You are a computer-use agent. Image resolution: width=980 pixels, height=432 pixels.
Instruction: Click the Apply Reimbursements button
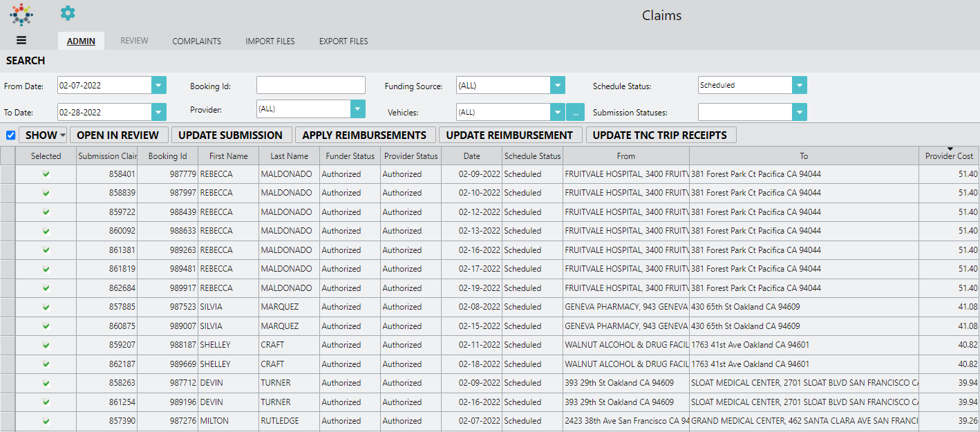(364, 135)
